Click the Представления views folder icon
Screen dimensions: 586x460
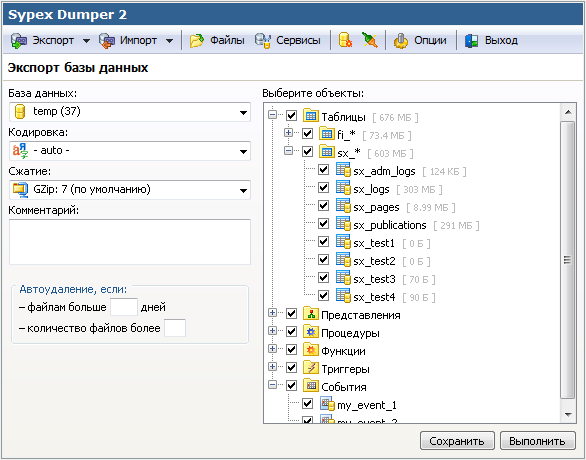(x=311, y=314)
